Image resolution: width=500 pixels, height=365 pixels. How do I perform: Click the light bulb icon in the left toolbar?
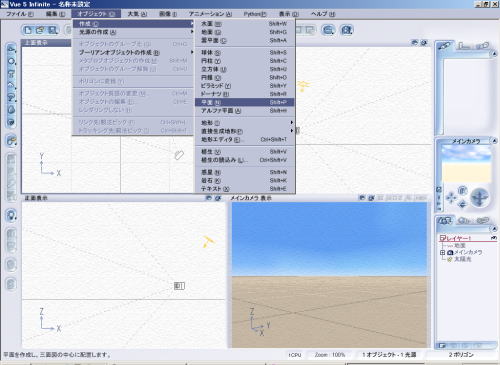point(11,215)
